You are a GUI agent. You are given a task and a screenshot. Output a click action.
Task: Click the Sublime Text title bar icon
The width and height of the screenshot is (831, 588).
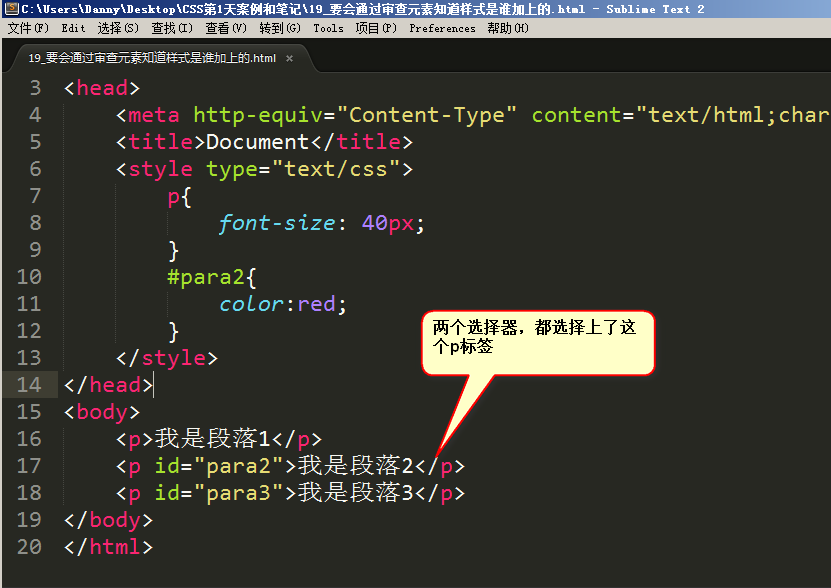(x=12, y=8)
